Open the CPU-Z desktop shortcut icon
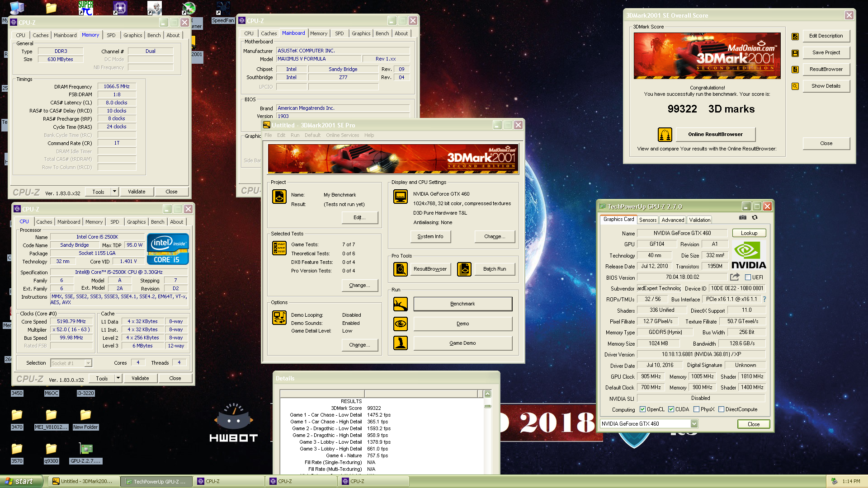The image size is (868, 488). (x=120, y=8)
